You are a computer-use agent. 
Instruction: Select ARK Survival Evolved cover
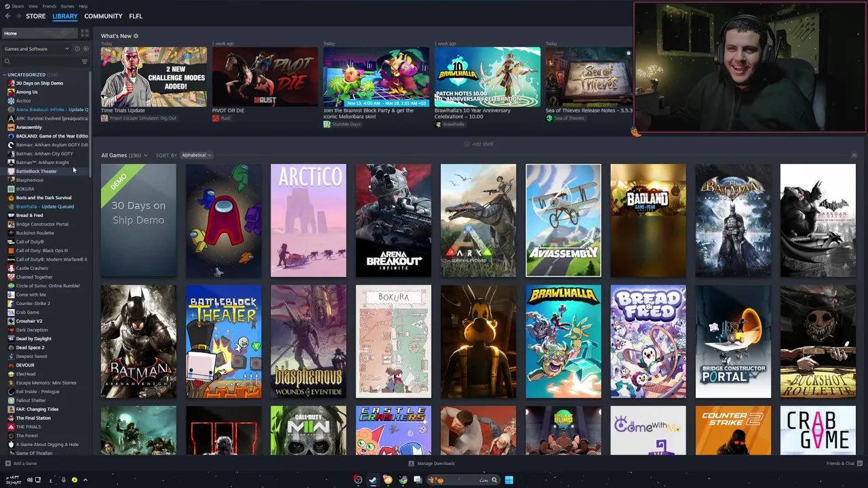pyautogui.click(x=478, y=220)
